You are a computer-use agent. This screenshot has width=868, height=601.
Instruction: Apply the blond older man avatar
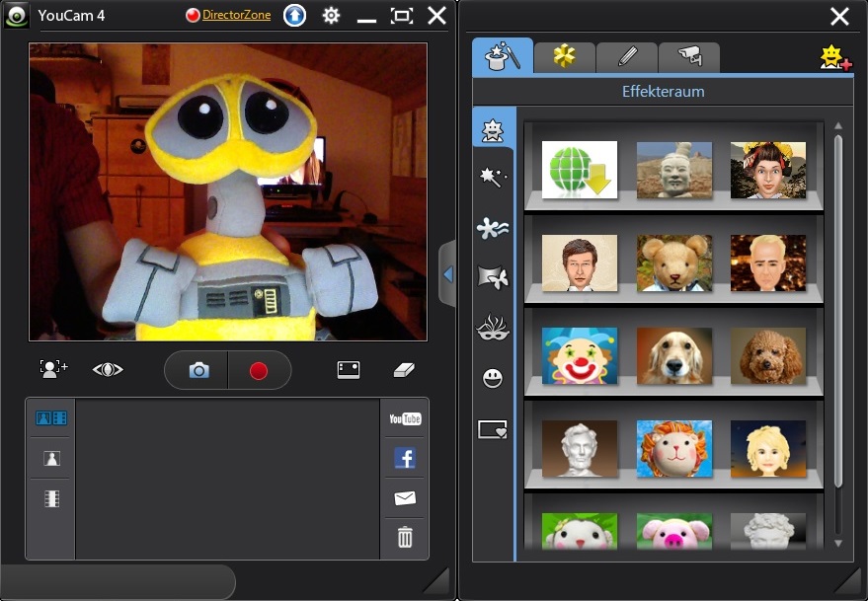point(768,263)
